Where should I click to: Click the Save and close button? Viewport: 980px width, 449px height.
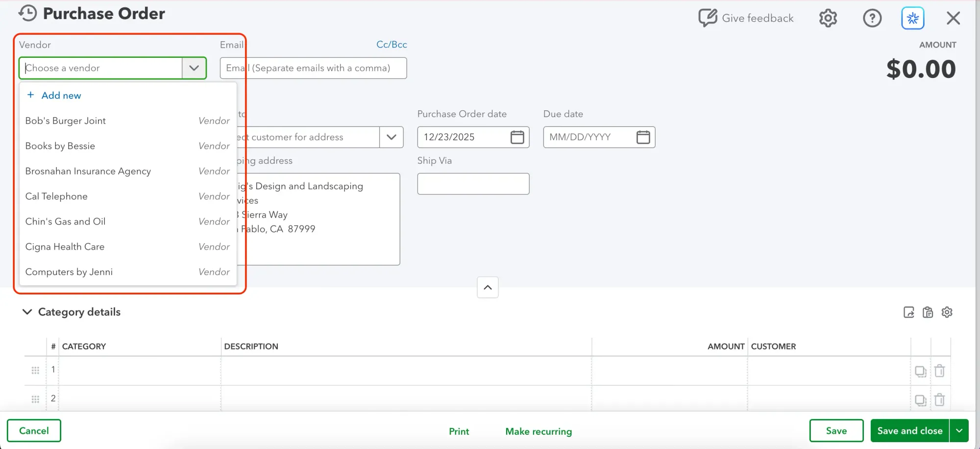tap(909, 430)
